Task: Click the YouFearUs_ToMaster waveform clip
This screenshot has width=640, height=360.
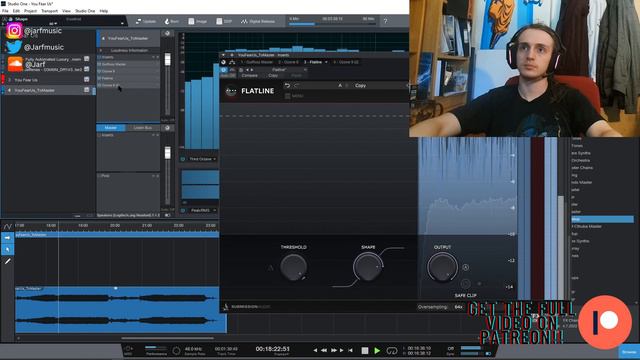Action: tap(121, 309)
